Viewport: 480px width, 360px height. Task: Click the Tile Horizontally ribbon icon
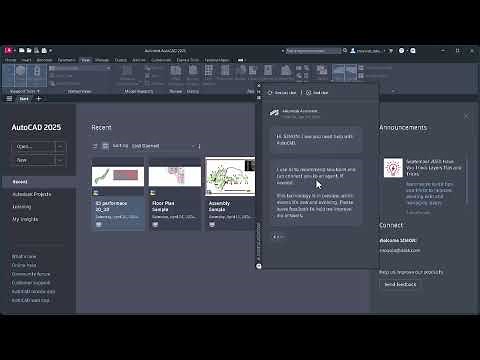click(361, 68)
